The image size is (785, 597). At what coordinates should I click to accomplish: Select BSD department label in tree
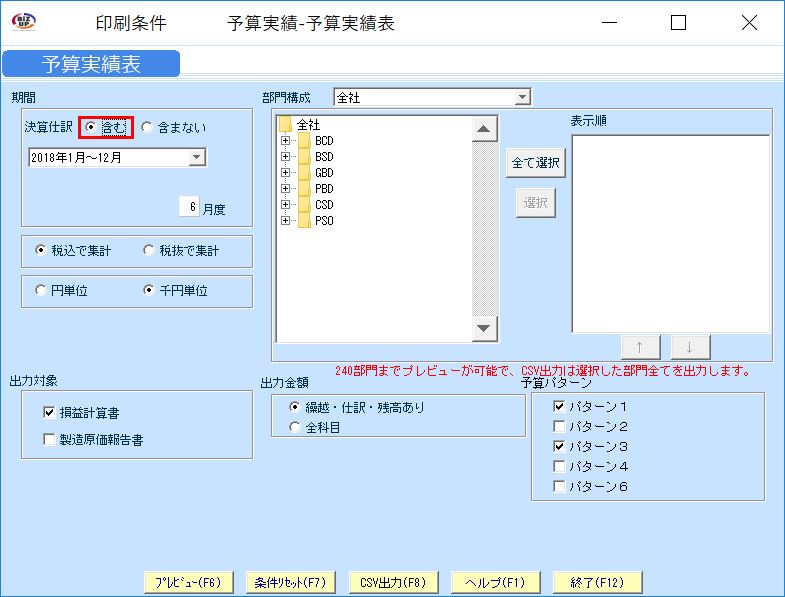(324, 157)
